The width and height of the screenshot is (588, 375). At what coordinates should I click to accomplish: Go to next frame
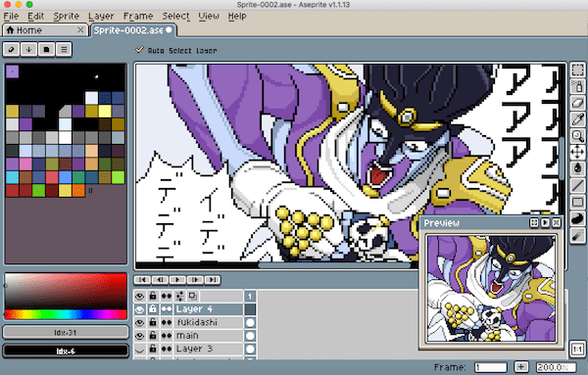tap(195, 280)
